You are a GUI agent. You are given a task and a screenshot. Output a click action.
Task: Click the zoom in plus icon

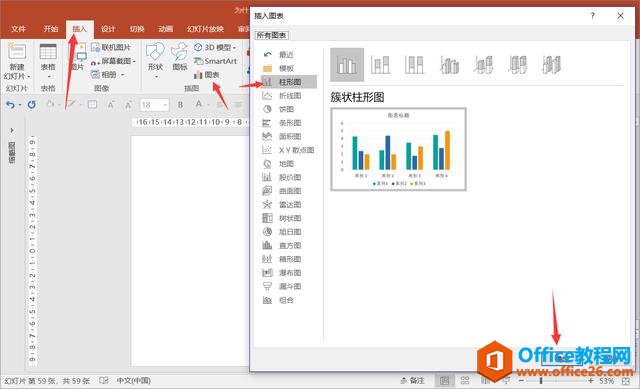pos(591,381)
